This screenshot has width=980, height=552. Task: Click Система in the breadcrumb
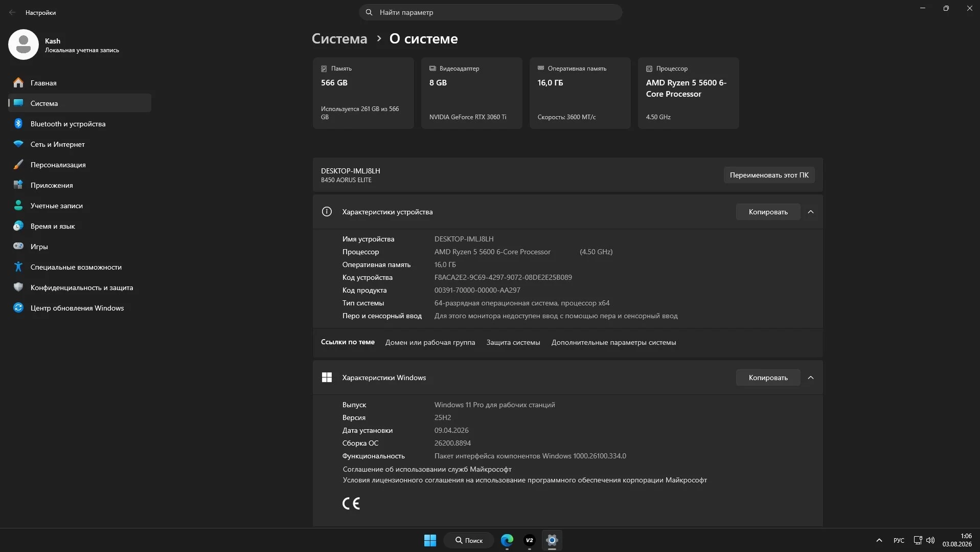(x=339, y=39)
